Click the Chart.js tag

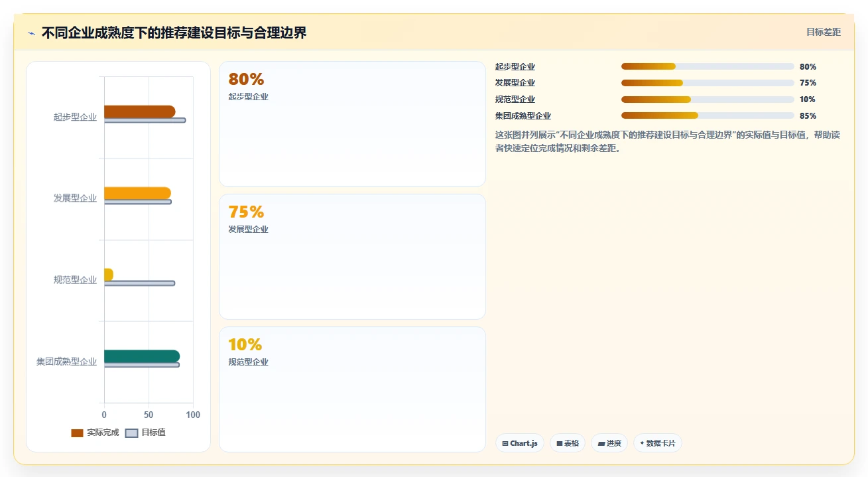519,443
